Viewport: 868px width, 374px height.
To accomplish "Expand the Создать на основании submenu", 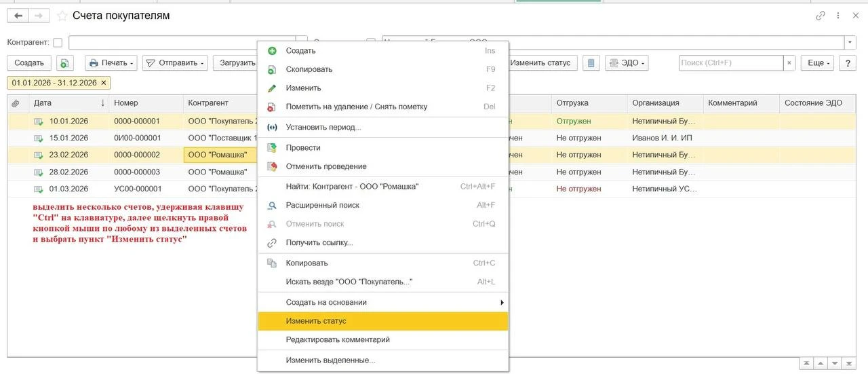I will tap(383, 302).
